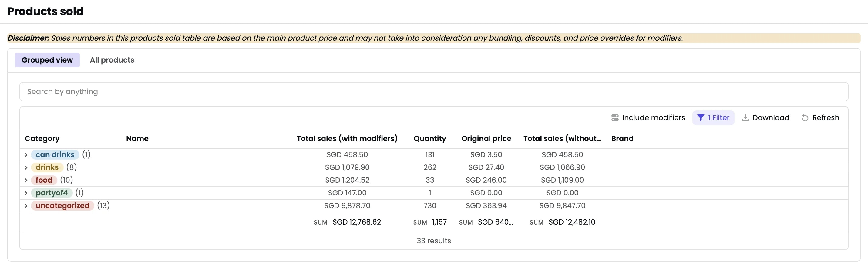Expand the can drinks category row

tap(26, 154)
